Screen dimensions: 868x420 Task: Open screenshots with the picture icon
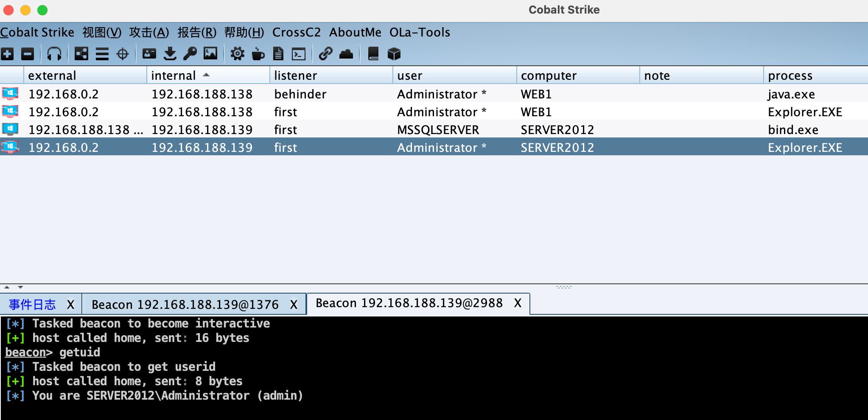(210, 54)
